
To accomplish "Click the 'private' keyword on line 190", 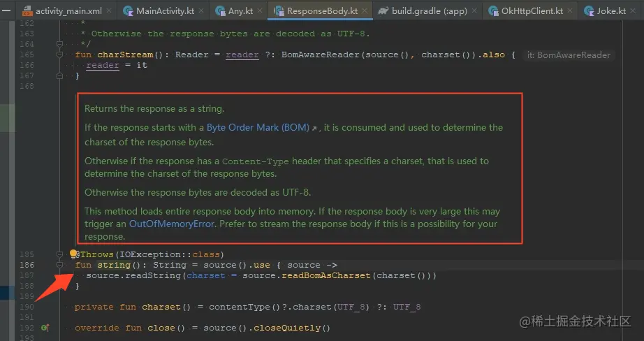I will coord(94,307).
